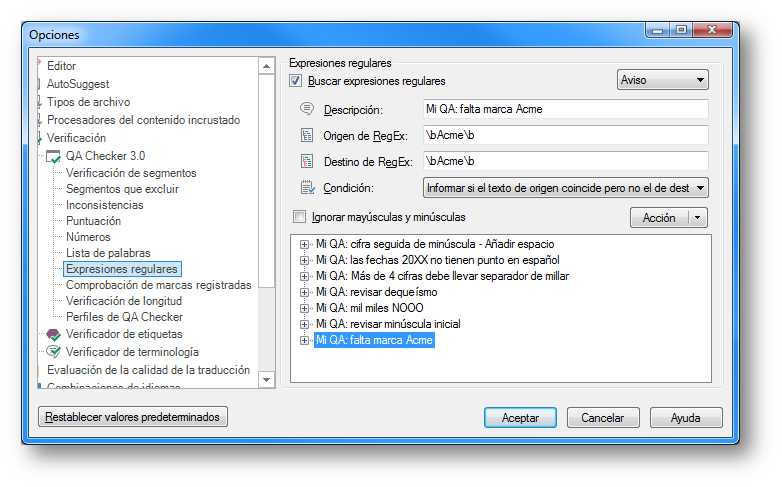Expand 'Más de 4 cifras' entry

point(304,276)
